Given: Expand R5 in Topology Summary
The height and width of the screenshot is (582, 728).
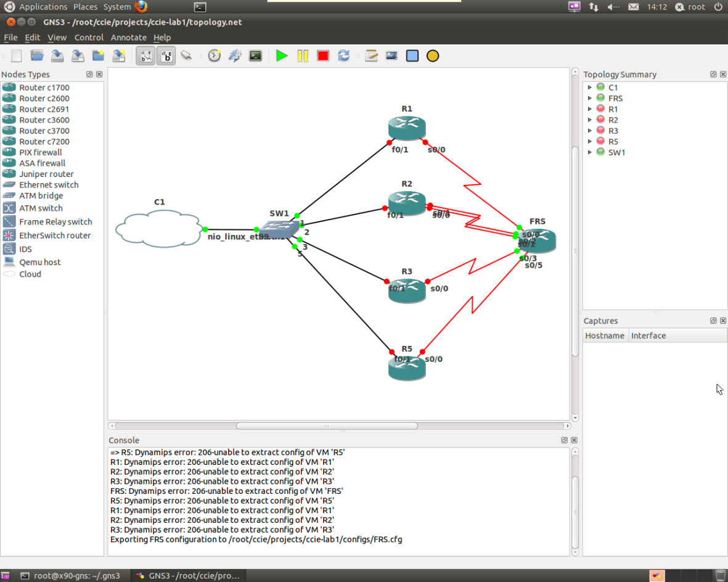Looking at the screenshot, I should pos(590,142).
